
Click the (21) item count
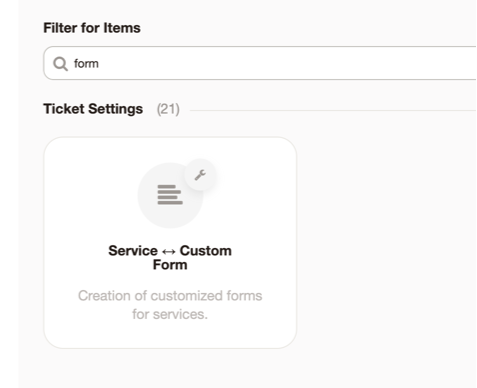(168, 109)
